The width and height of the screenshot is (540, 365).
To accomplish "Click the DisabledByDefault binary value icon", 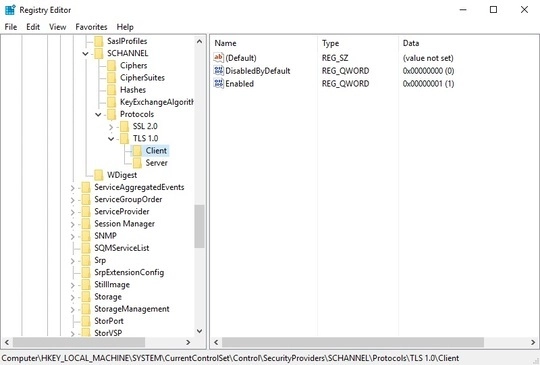I will point(218,71).
